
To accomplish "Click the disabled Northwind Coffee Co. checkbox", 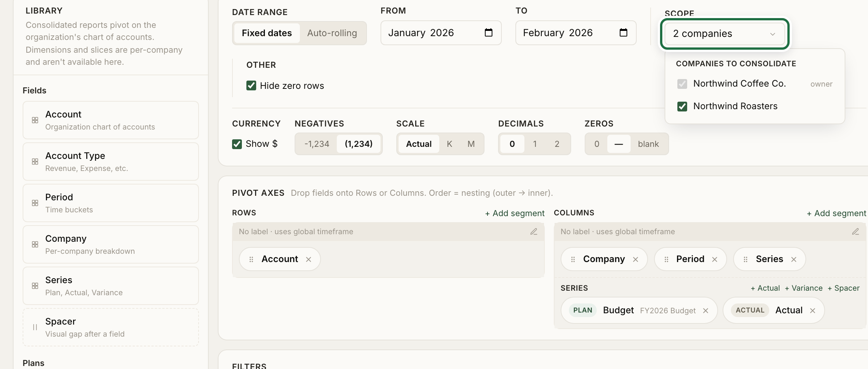I will (682, 84).
